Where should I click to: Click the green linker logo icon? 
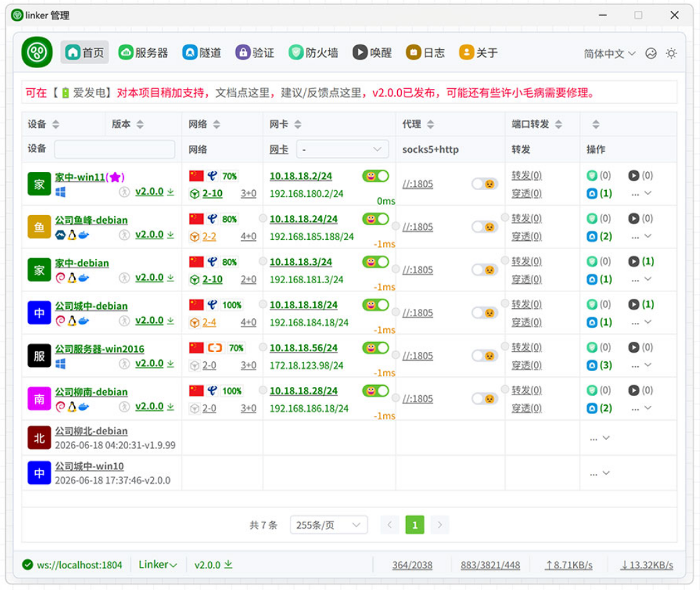pyautogui.click(x=37, y=52)
